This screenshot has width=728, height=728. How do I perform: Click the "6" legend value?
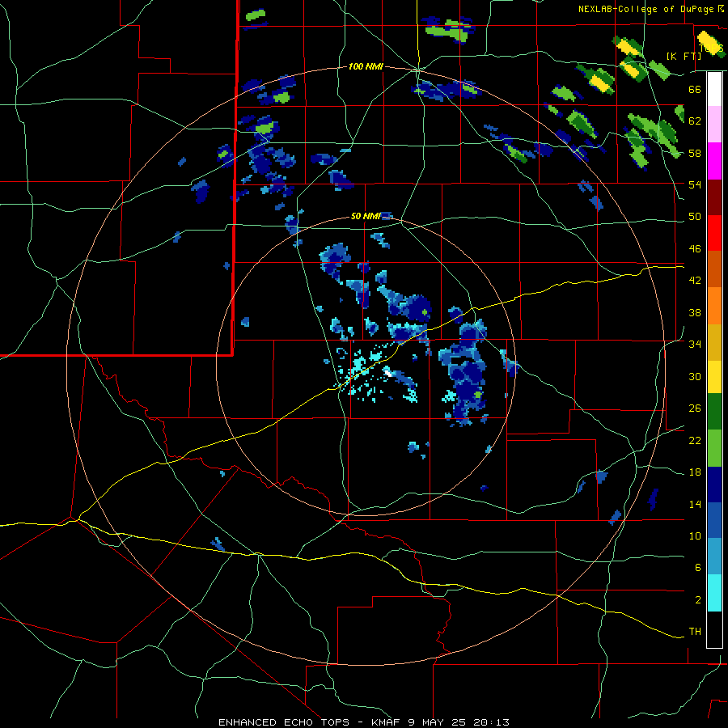pyautogui.click(x=698, y=568)
